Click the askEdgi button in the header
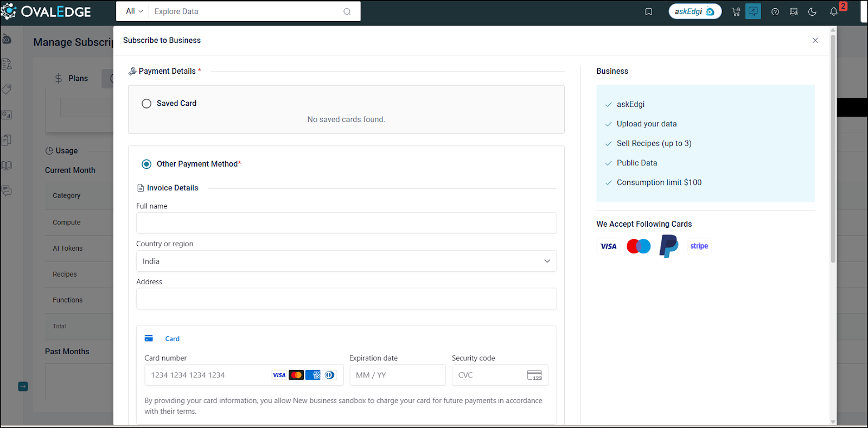Viewport: 868px width, 428px height. coord(695,11)
